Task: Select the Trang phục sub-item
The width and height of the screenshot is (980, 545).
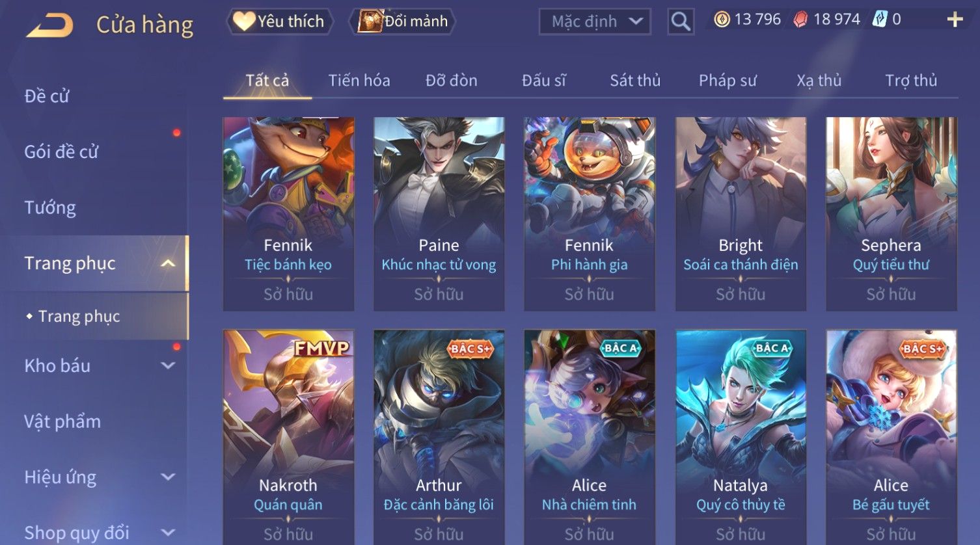Action: pos(79,316)
